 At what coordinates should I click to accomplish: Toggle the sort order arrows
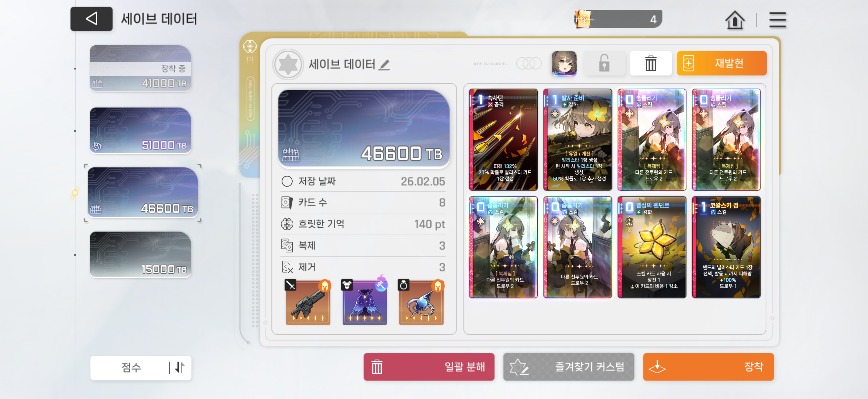180,367
